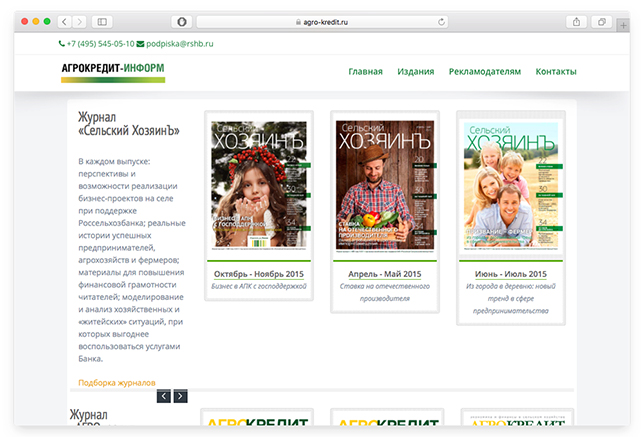
Task: Maximize the window with green button
Action: pos(47,21)
